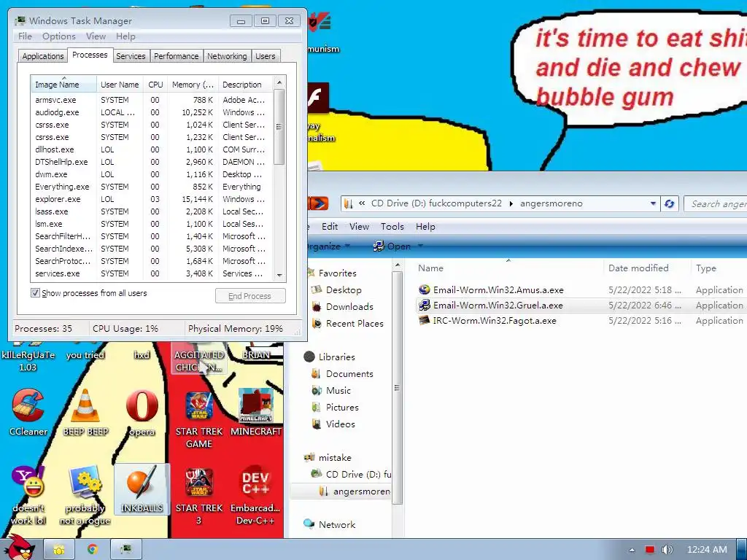Select Email-Worm.Win32.Amus.a.exe file icon
Screen dimensions: 747x560
point(424,289)
